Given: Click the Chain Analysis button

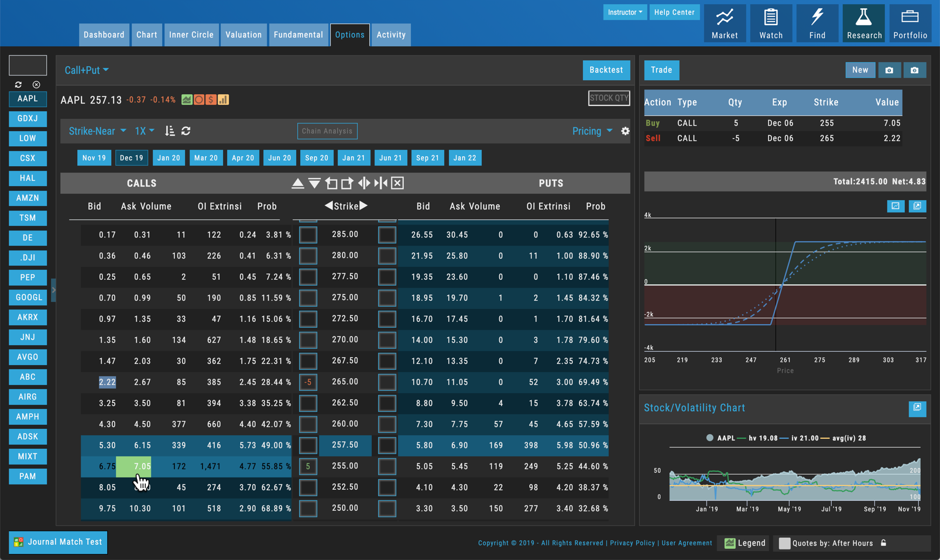Looking at the screenshot, I should click(327, 131).
